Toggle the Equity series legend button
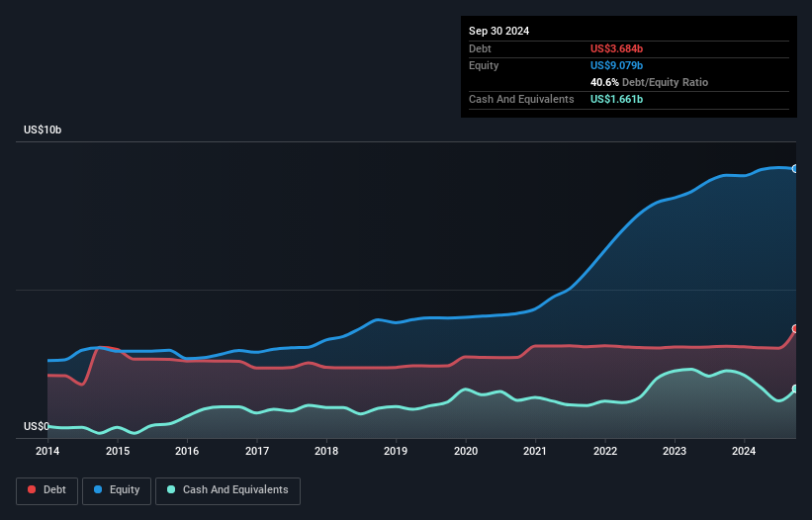 (x=117, y=490)
